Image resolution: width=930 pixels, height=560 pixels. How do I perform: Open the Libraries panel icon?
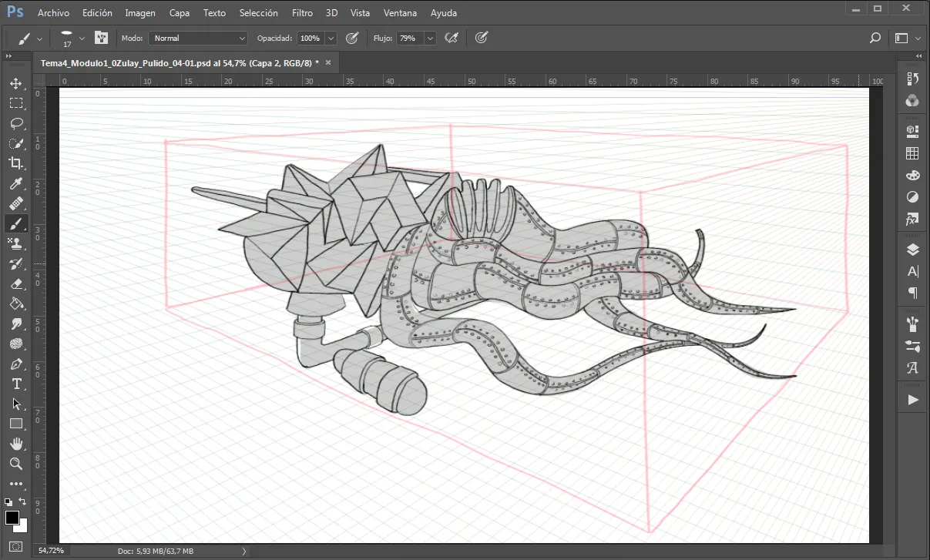coord(913,131)
